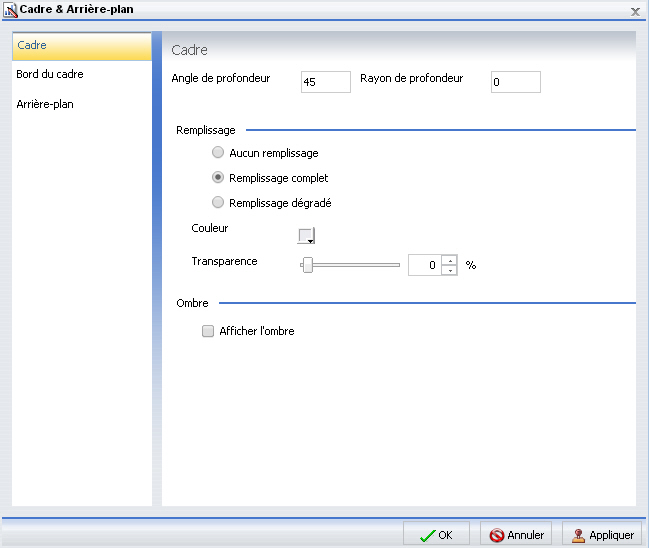Decrease Transparence with down arrow
Image resolution: width=649 pixels, height=548 pixels.
point(450,270)
